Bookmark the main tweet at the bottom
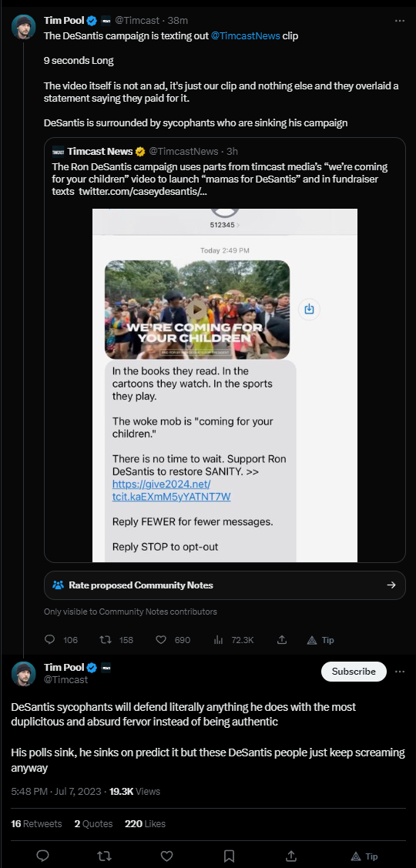Screen dimensions: 416x868 229,856
